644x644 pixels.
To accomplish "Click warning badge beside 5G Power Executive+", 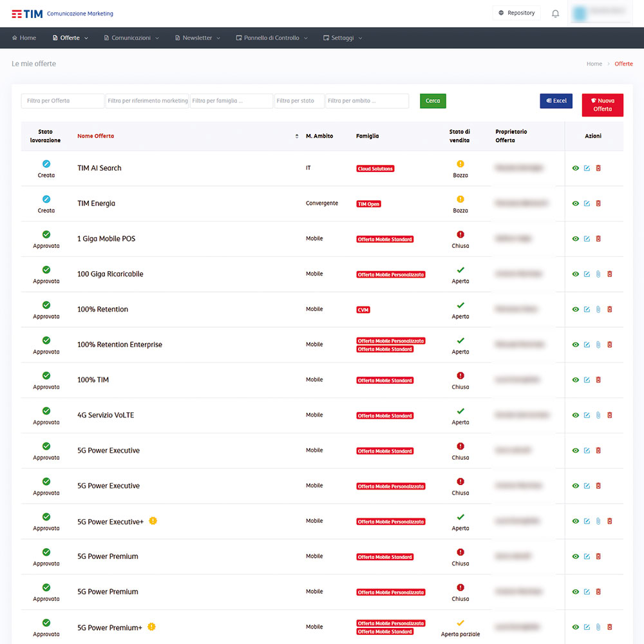I will tap(153, 521).
